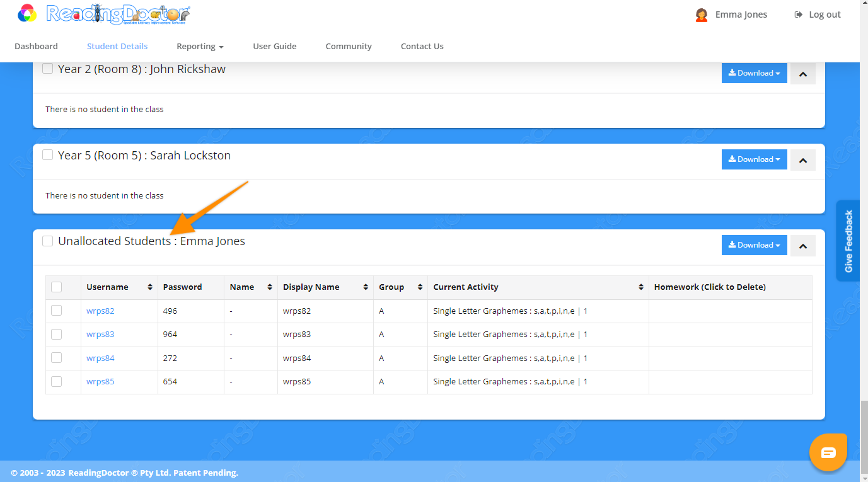Viewport: 868px width, 482px height.
Task: Click the Year 2 (Room 8) : John Rickshaw title
Action: [x=142, y=69]
